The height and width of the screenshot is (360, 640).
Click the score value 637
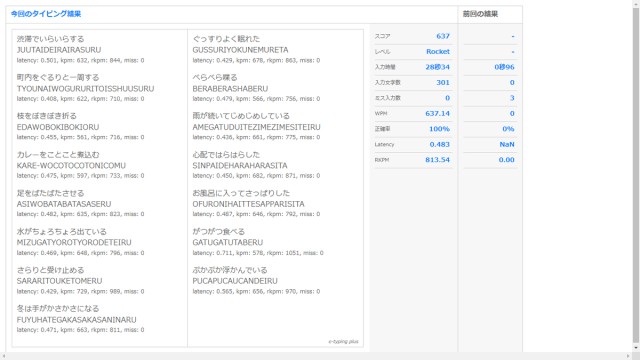[x=443, y=36]
